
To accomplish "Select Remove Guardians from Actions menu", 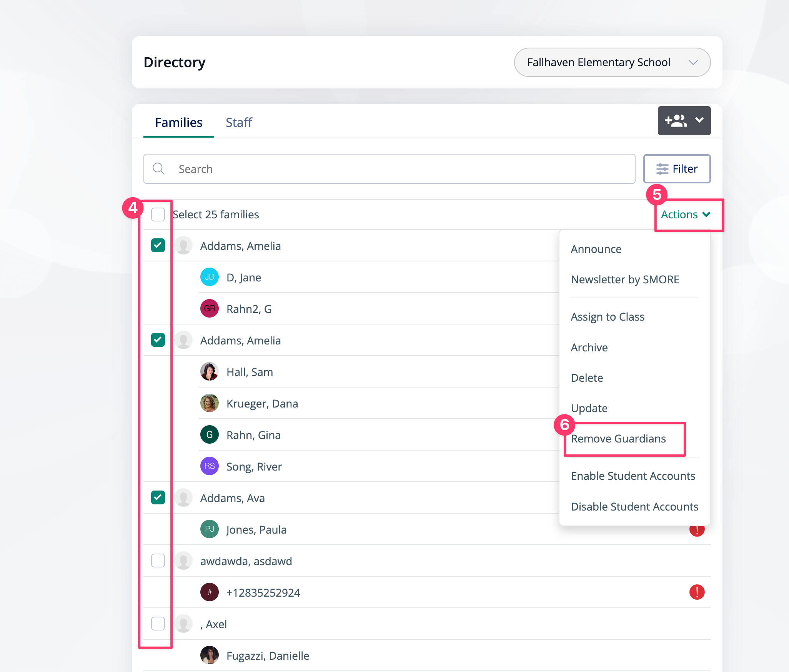I will tap(618, 439).
